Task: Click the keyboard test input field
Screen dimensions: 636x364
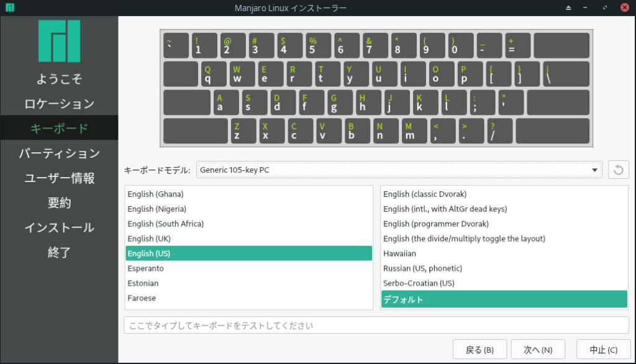Action: [x=376, y=325]
